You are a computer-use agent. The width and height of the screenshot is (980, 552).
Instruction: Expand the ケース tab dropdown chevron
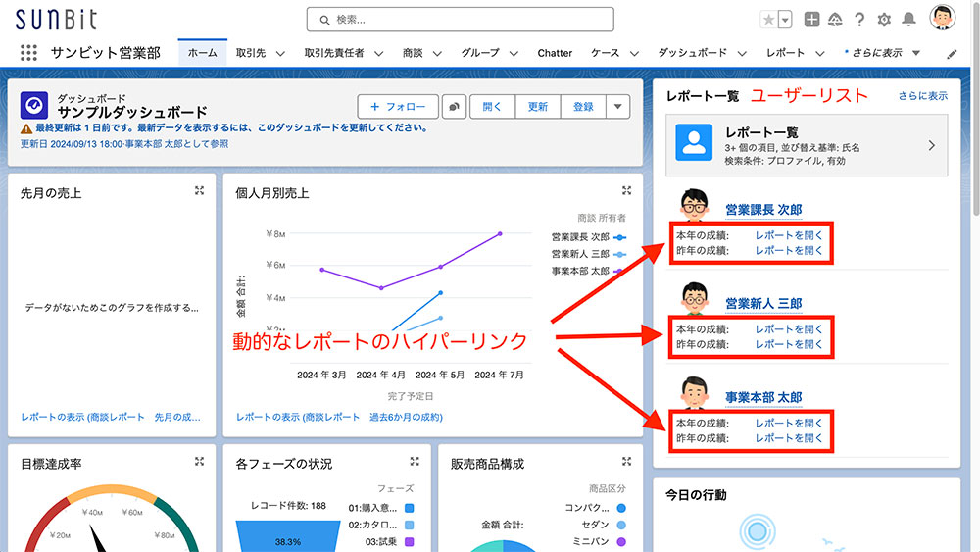(x=634, y=54)
